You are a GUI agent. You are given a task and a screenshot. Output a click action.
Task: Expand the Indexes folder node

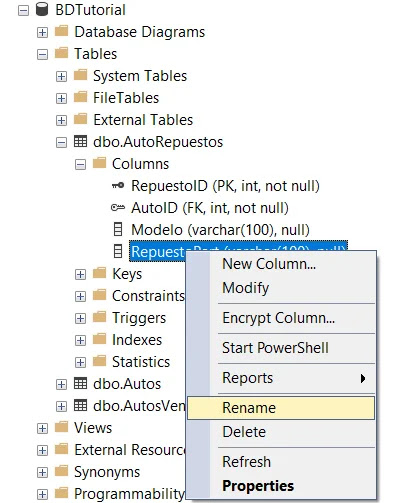point(80,341)
